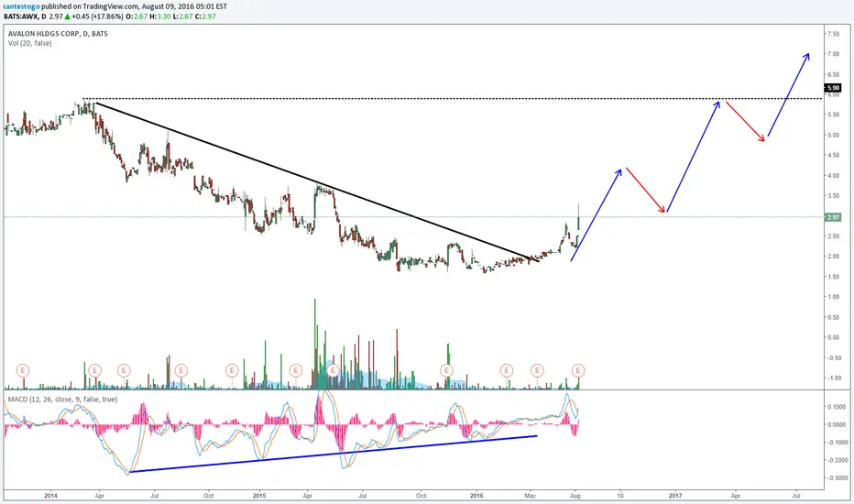
Task: Click the green 2.97 last price label
Action: tap(833, 217)
